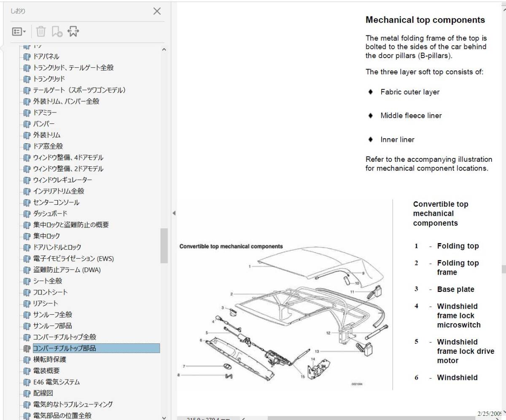The width and height of the screenshot is (506, 420).
Task: Open the ダッシュボード bookmark
Action: pyautogui.click(x=50, y=214)
